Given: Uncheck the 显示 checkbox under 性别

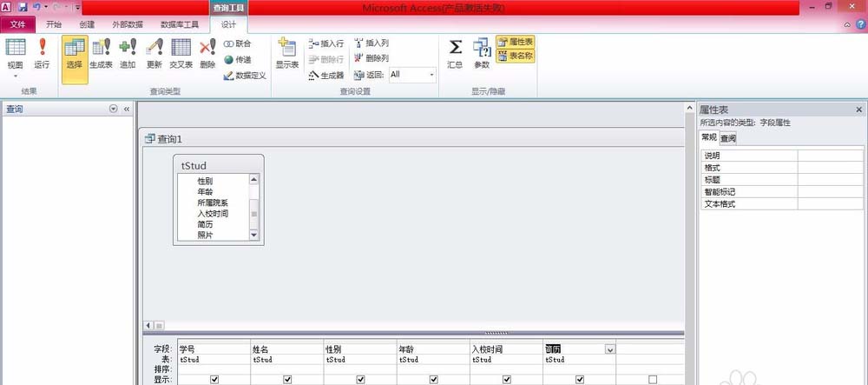Looking at the screenshot, I should coord(360,380).
